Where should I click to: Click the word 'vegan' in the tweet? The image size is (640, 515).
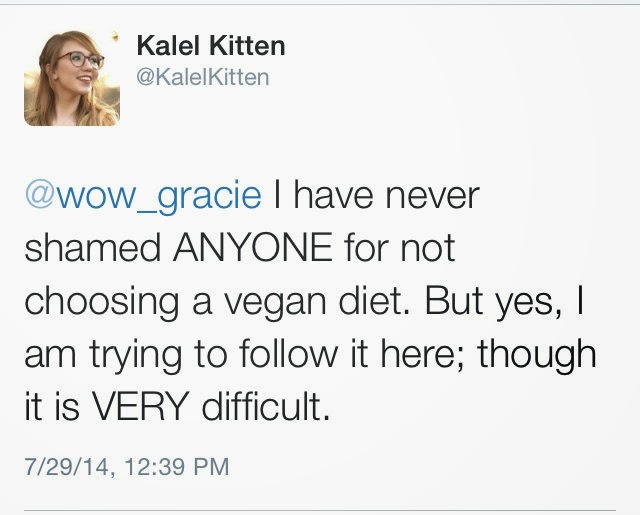270,302
